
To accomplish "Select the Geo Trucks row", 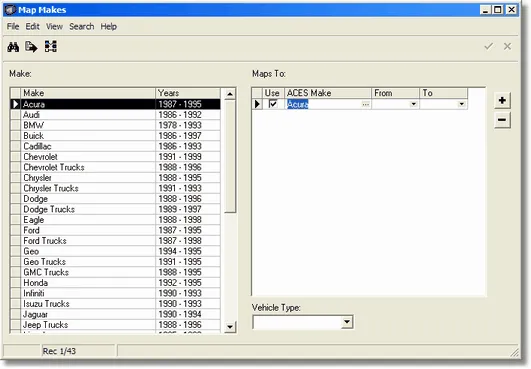I will [x=115, y=262].
